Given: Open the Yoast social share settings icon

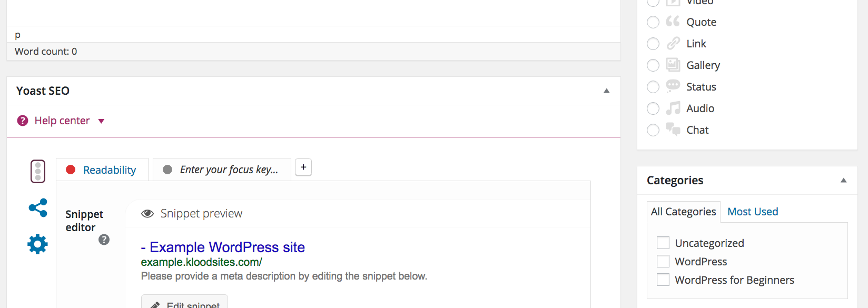Looking at the screenshot, I should [38, 208].
